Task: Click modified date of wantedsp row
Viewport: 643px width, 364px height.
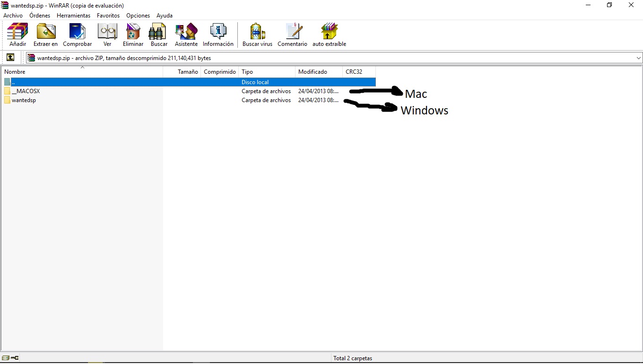Action: pos(318,100)
